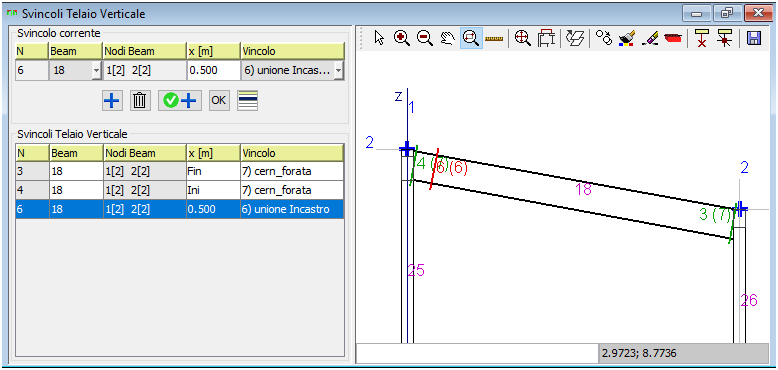Select the ruler measure tool
This screenshot has height=370, width=778.
coord(494,38)
